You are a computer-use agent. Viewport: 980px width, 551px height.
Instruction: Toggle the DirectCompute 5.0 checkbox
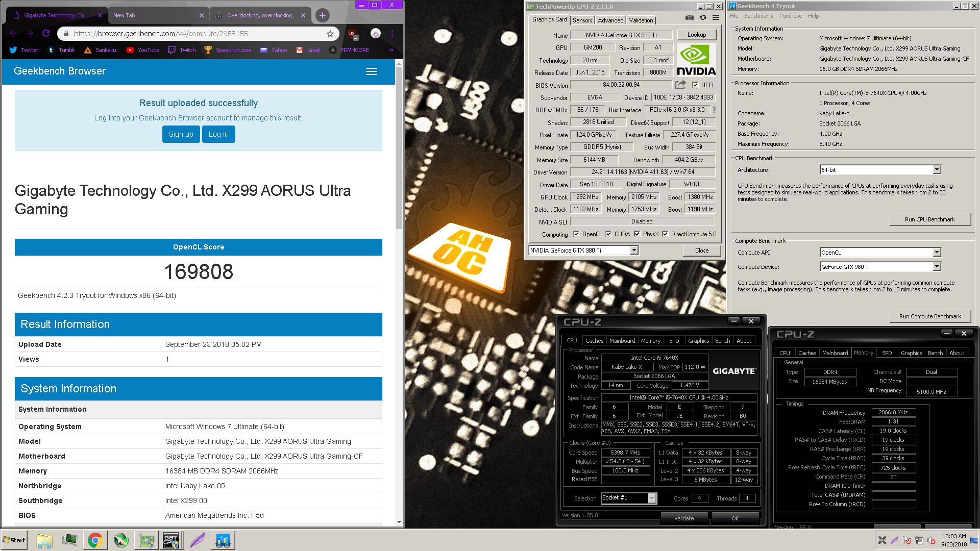click(x=665, y=234)
